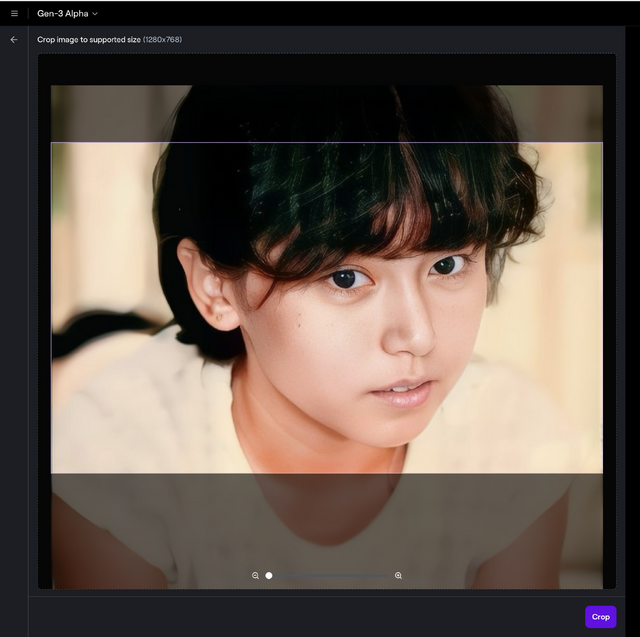
Task: Click the zoom slider handle
Action: click(269, 575)
